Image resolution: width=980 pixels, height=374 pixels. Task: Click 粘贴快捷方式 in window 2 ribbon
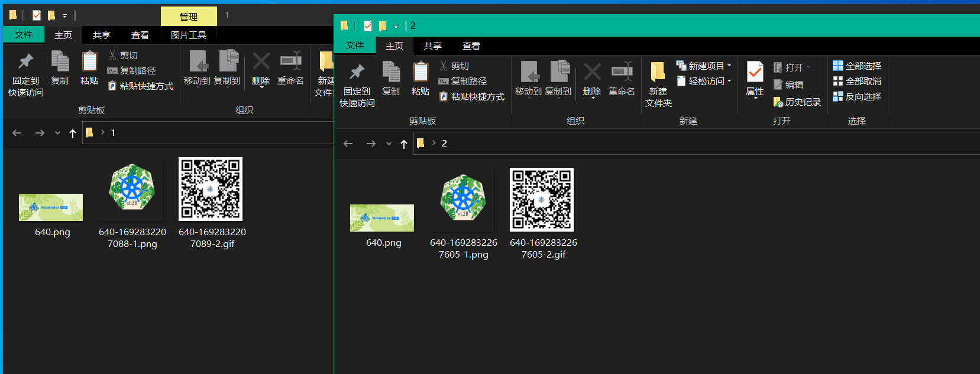pyautogui.click(x=471, y=97)
